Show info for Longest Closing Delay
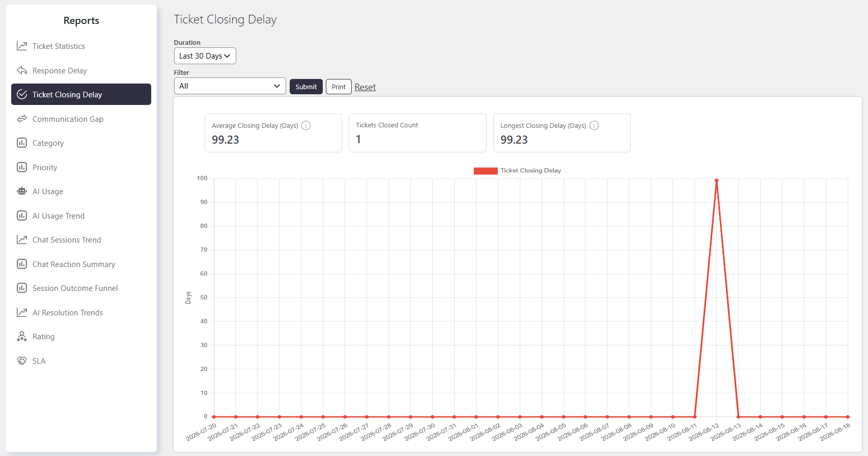The width and height of the screenshot is (868, 456). point(594,125)
